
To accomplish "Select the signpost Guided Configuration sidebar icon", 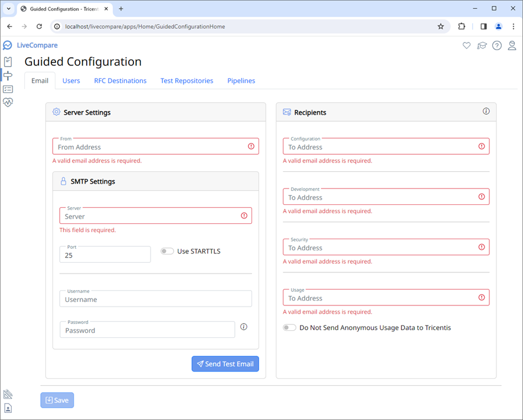I will click(x=8, y=76).
